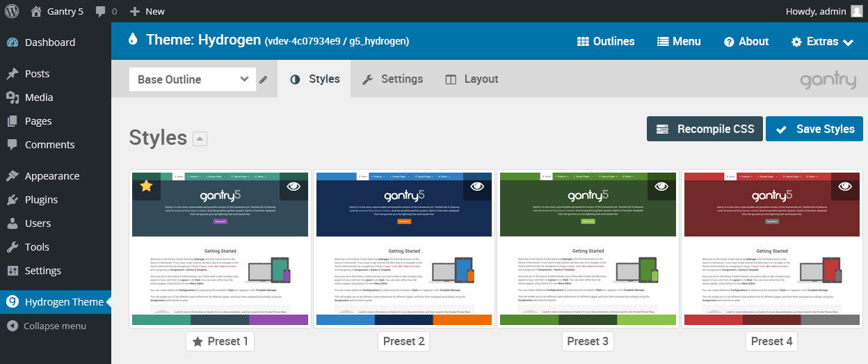Switch to the Layout tab
This screenshot has width=868, height=364.
coord(472,79)
